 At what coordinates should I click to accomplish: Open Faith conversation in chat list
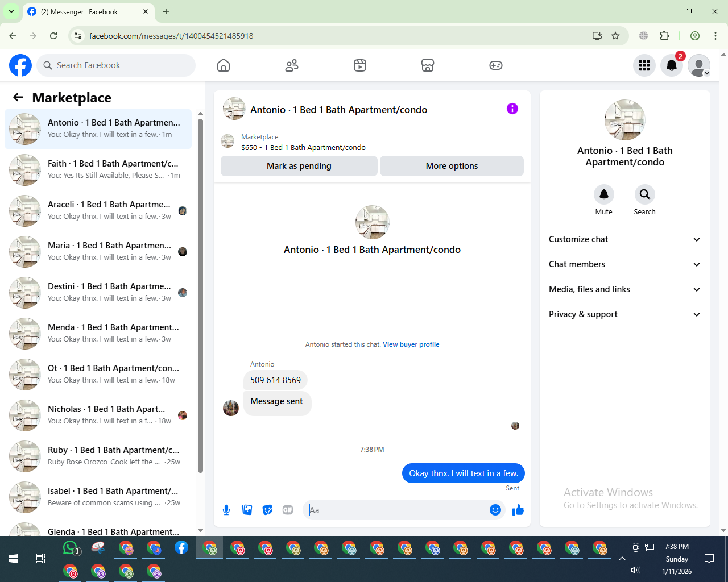click(x=98, y=170)
